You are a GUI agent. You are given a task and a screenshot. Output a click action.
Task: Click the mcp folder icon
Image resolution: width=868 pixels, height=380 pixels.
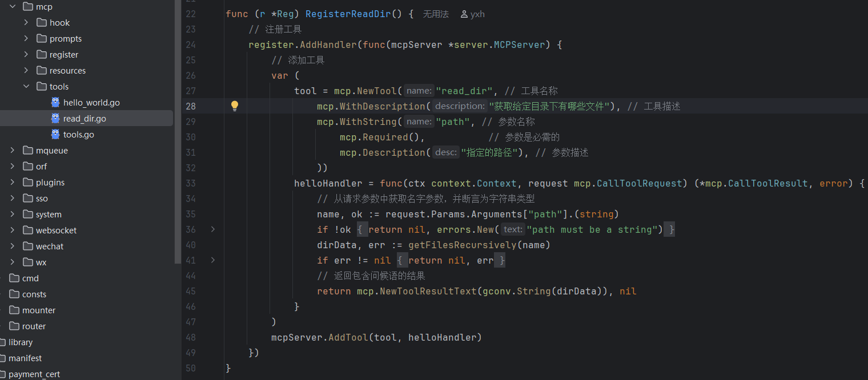[x=27, y=7]
